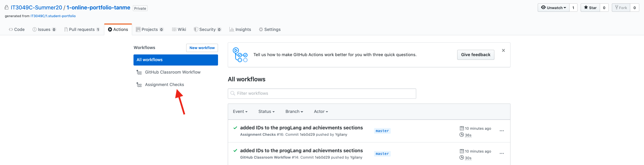The height and width of the screenshot is (165, 644).
Task: View the Insights tab
Action: pos(240,30)
